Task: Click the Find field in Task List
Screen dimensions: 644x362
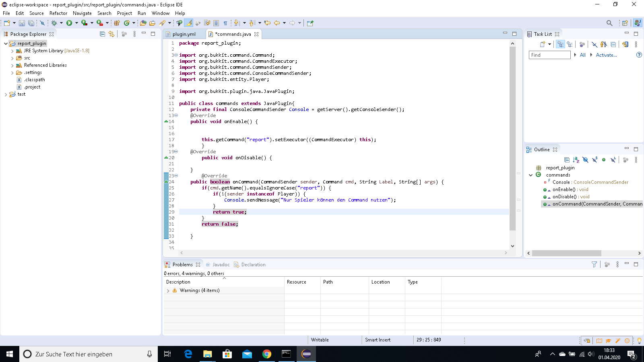Action: [x=549, y=55]
